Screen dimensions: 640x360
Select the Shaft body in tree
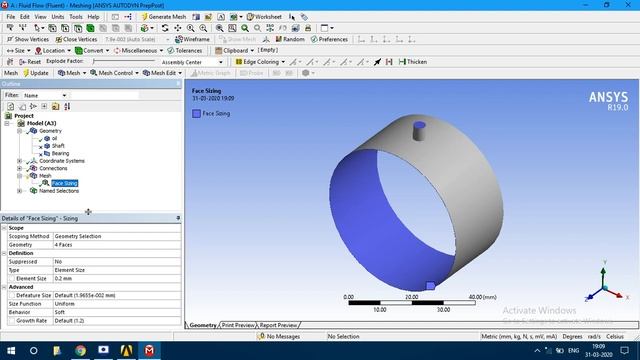tap(58, 146)
